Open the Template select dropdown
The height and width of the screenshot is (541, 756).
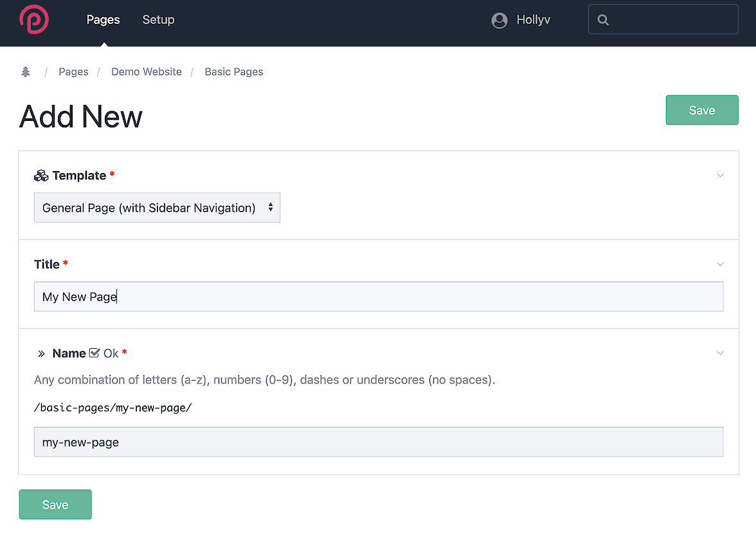(x=157, y=208)
